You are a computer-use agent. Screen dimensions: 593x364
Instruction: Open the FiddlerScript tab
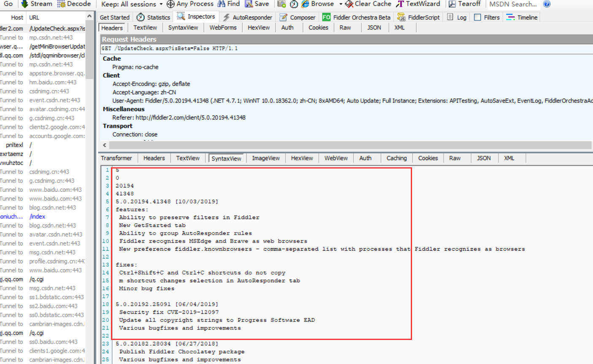click(x=418, y=17)
